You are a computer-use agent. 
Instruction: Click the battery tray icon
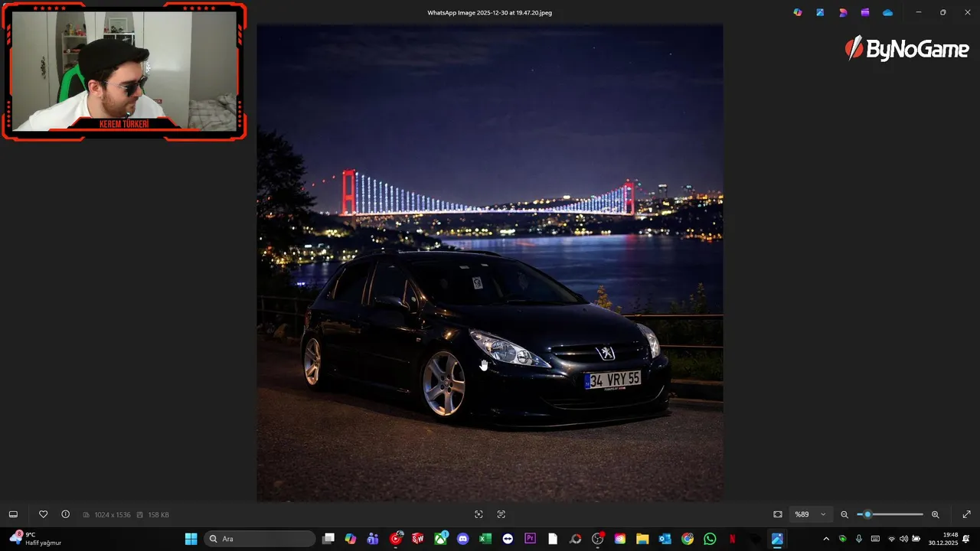pyautogui.click(x=916, y=539)
